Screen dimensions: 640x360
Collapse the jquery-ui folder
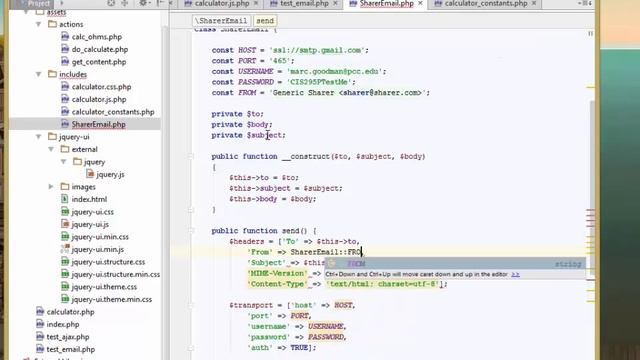(38, 137)
